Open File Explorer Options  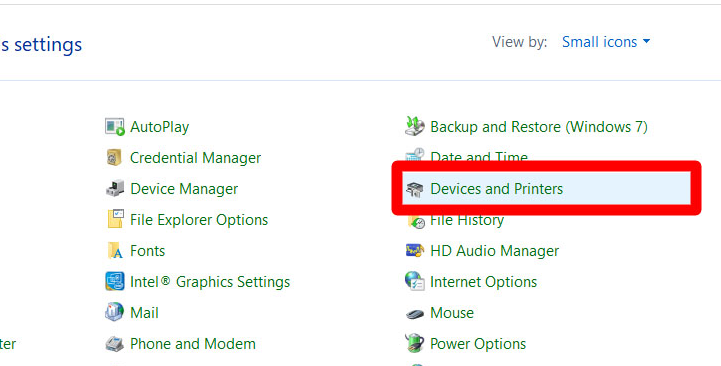click(x=199, y=220)
